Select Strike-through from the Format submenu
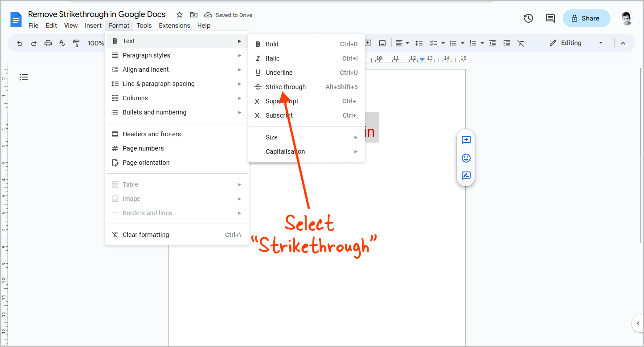 [285, 86]
